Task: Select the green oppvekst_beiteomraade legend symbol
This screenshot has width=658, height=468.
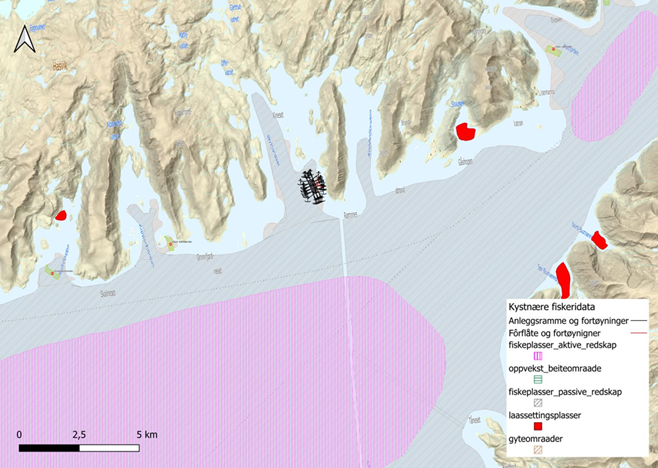Action: point(537,378)
